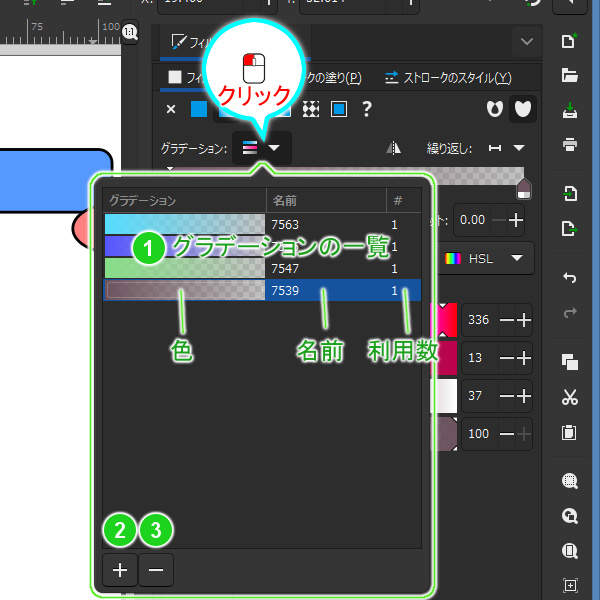Zoom to fit the selection
Image resolution: width=600 pixels, height=600 pixels.
pyautogui.click(x=569, y=481)
